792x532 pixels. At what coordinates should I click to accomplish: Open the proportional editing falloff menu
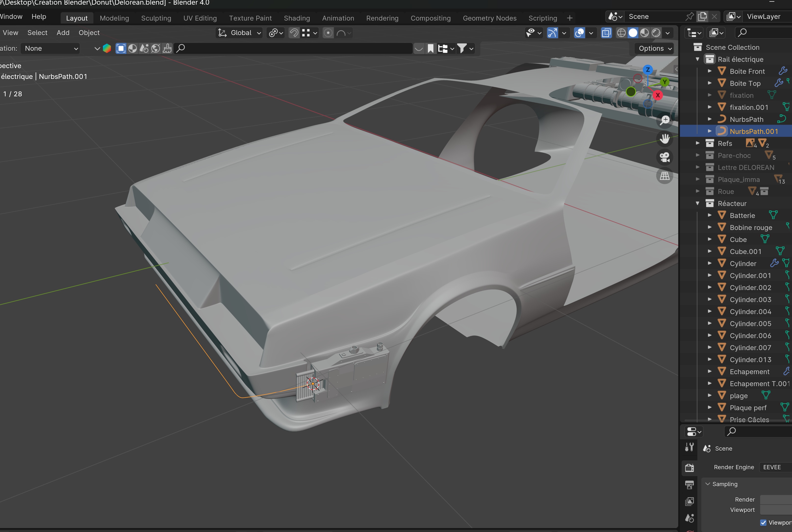343,33
